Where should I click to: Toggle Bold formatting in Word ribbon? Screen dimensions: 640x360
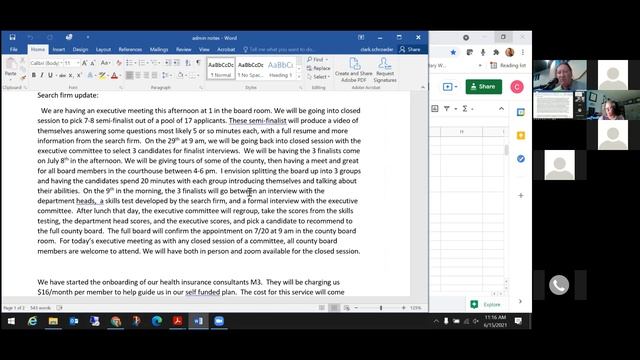click(33, 75)
